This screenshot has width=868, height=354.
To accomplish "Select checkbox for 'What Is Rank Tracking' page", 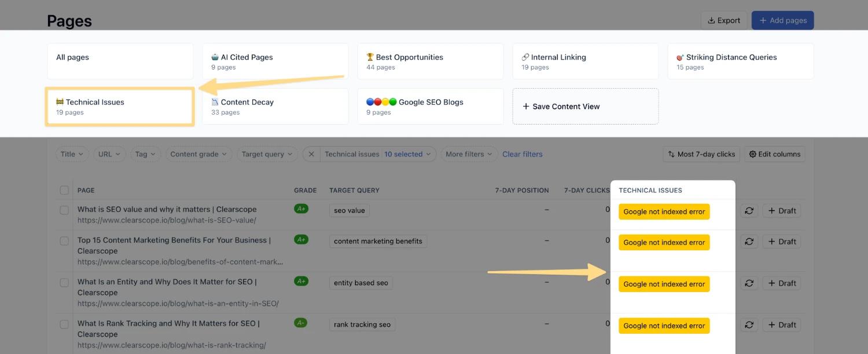I will point(64,324).
